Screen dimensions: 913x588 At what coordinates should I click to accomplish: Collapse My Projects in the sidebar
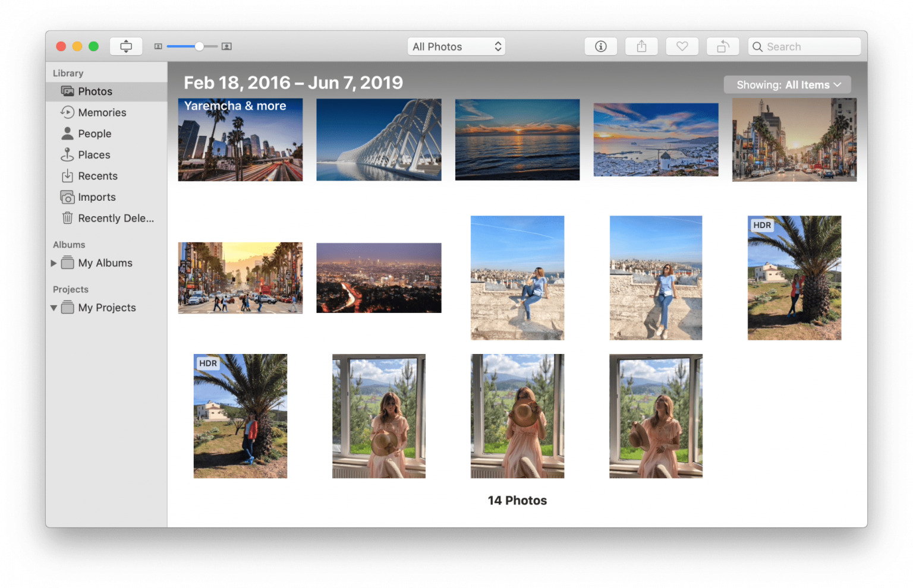click(54, 308)
